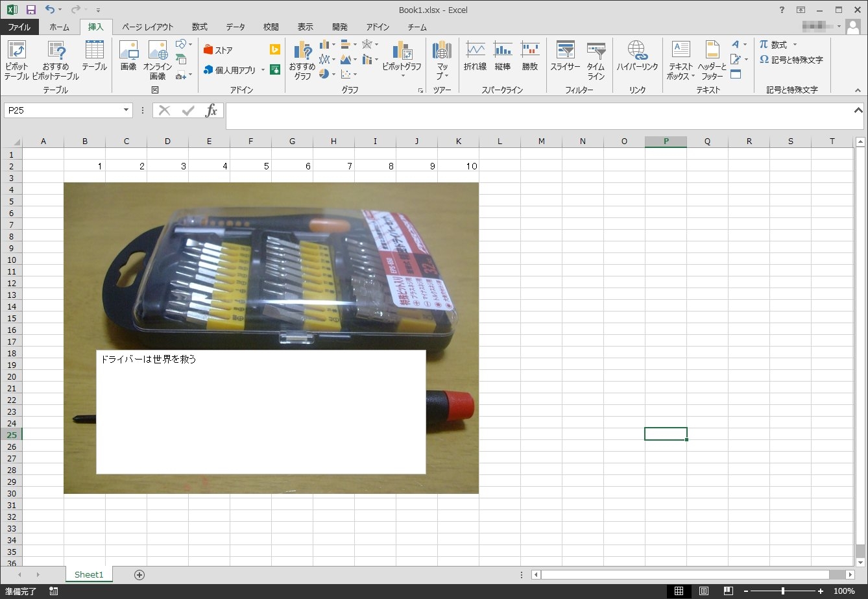
Task: Open Equation (数式) dropdown
Action: point(795,45)
